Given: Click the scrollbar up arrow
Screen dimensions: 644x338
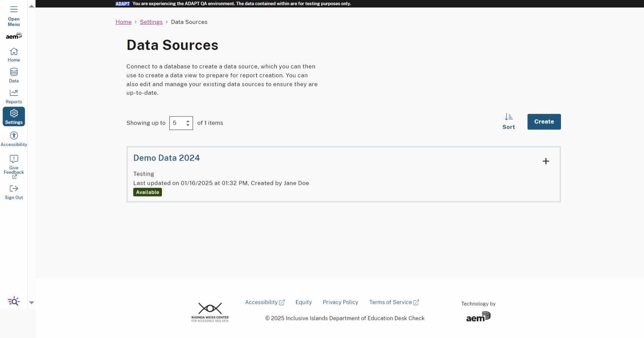Looking at the screenshot, I should 32,6.
